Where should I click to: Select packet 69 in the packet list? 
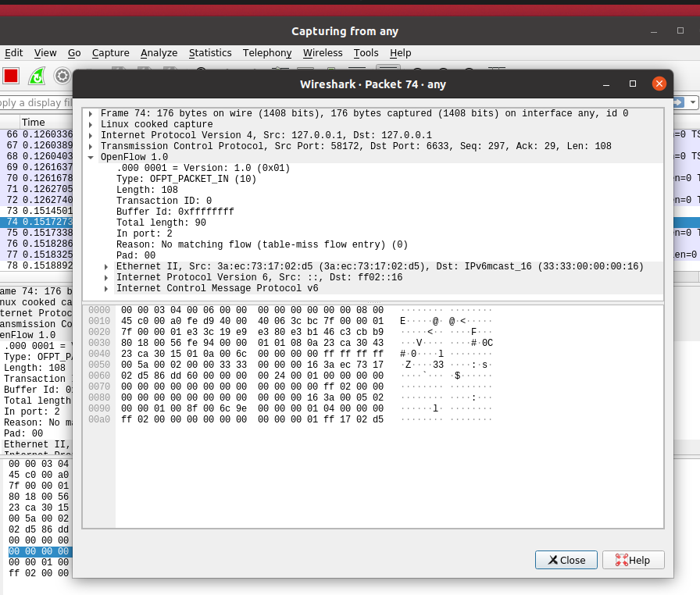point(36,167)
